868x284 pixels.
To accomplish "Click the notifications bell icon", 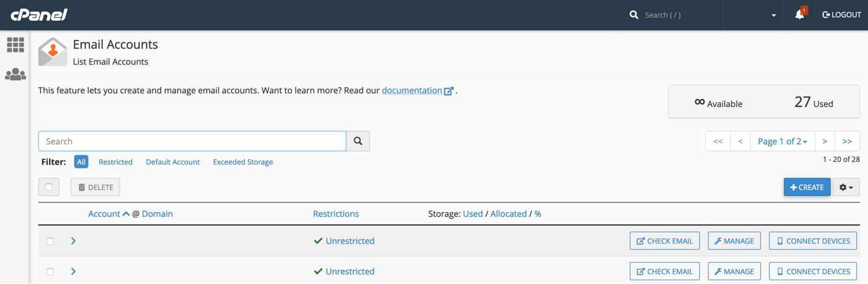I will coord(800,15).
